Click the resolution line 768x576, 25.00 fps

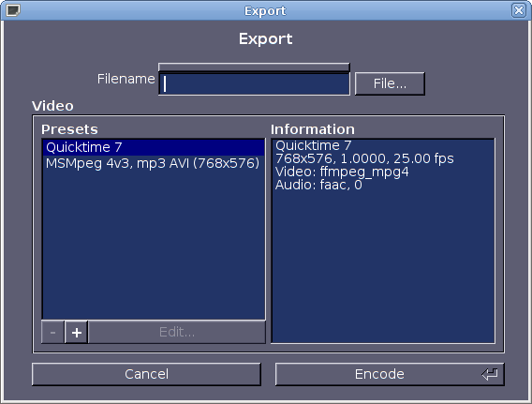(x=364, y=158)
